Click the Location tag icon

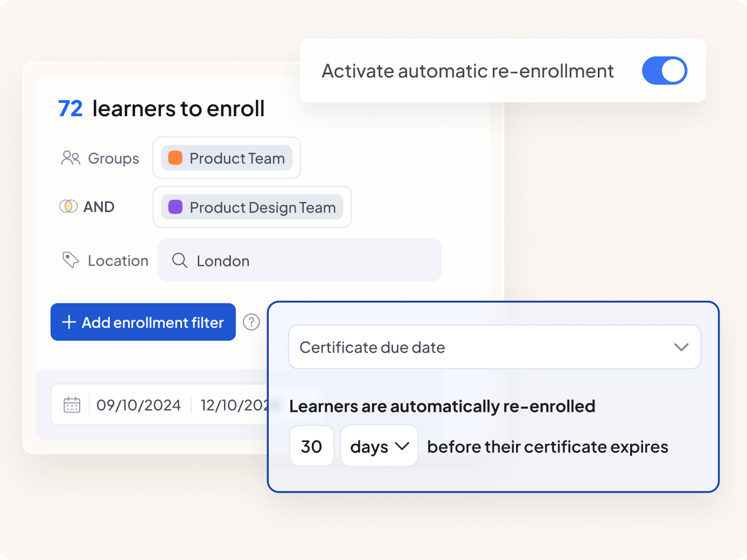click(x=70, y=260)
